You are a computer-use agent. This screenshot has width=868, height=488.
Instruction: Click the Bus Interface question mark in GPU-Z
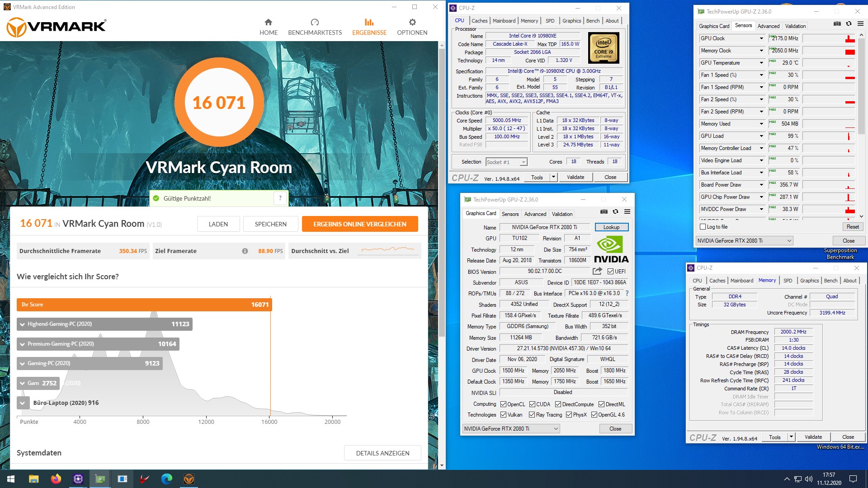pos(627,293)
